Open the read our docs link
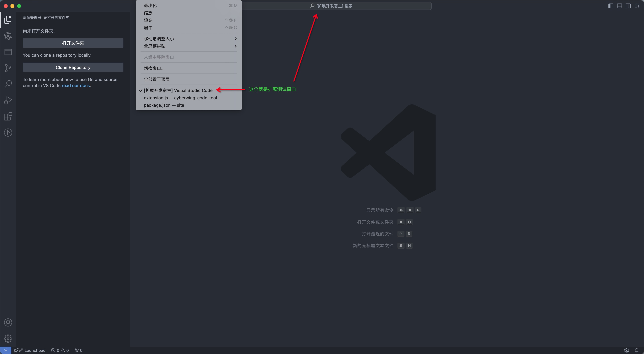The height and width of the screenshot is (354, 644). click(75, 86)
